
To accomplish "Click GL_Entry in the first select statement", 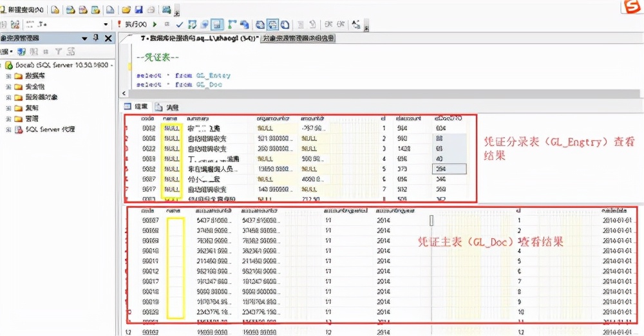I will point(213,75).
